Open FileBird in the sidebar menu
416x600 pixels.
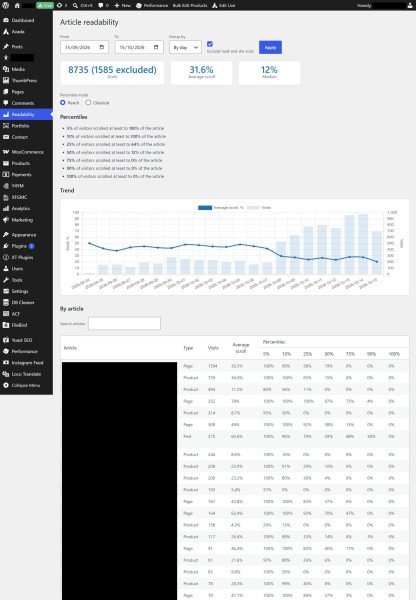[26, 325]
